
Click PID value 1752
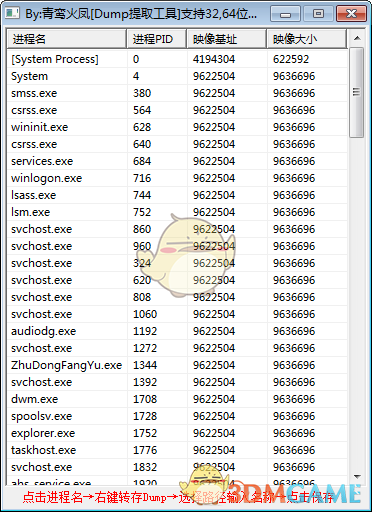click(x=145, y=433)
